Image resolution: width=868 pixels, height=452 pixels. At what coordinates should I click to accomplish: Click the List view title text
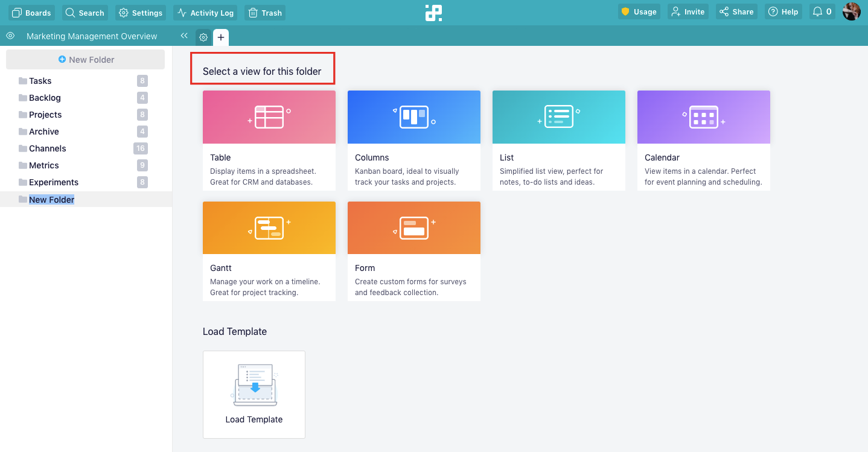click(x=506, y=158)
